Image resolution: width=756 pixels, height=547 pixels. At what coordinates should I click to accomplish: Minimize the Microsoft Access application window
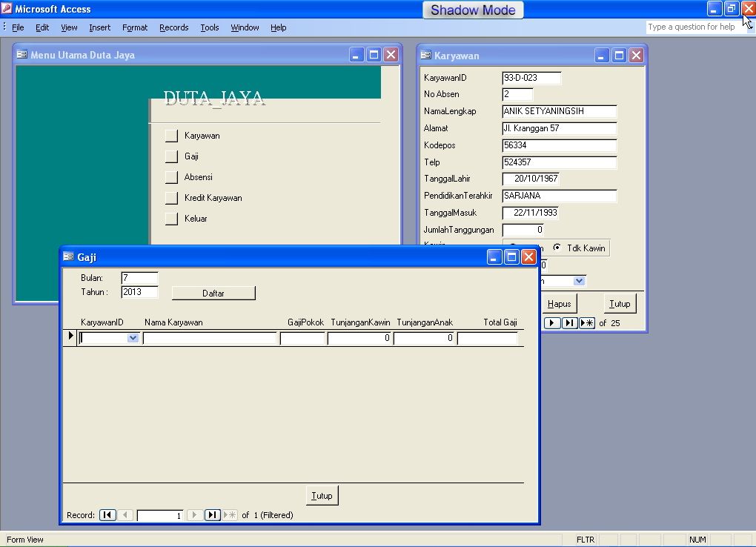(714, 9)
